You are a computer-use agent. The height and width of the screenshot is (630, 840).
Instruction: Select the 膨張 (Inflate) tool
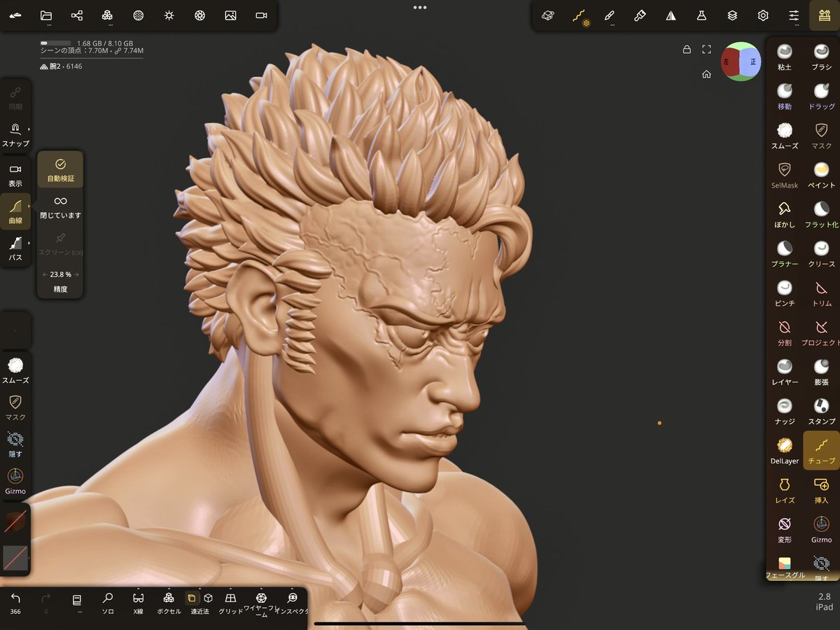(x=821, y=372)
